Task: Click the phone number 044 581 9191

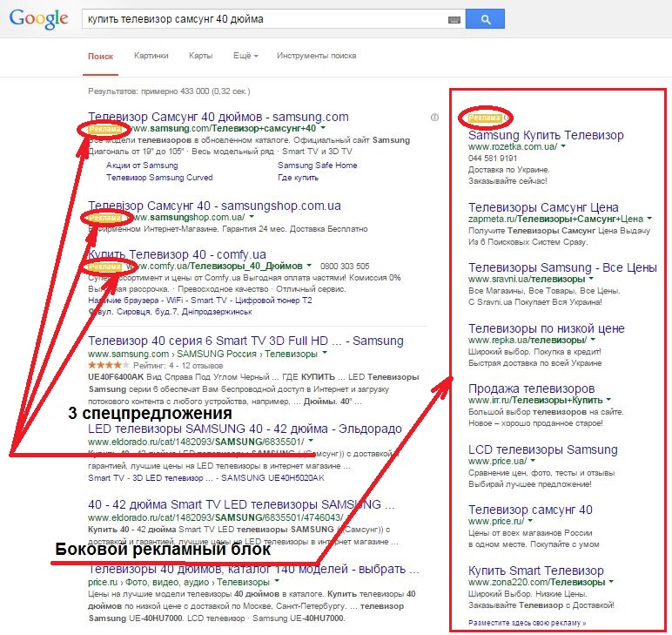Action: click(x=493, y=159)
